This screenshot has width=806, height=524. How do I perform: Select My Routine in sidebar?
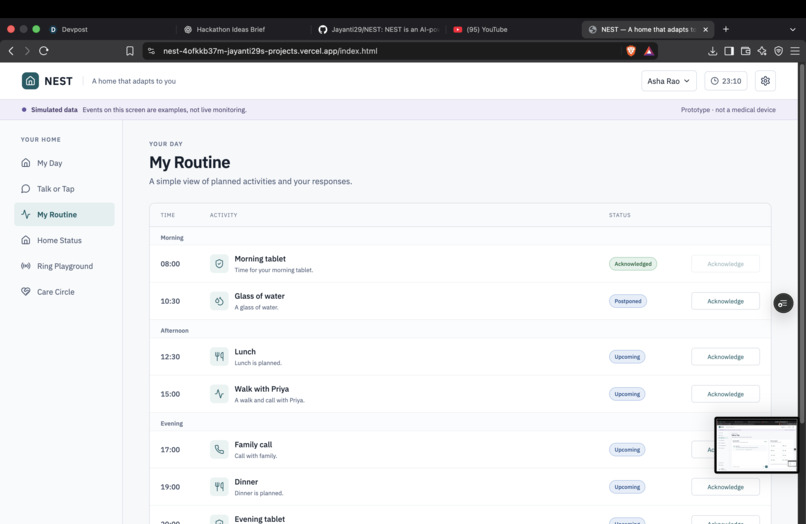point(64,214)
